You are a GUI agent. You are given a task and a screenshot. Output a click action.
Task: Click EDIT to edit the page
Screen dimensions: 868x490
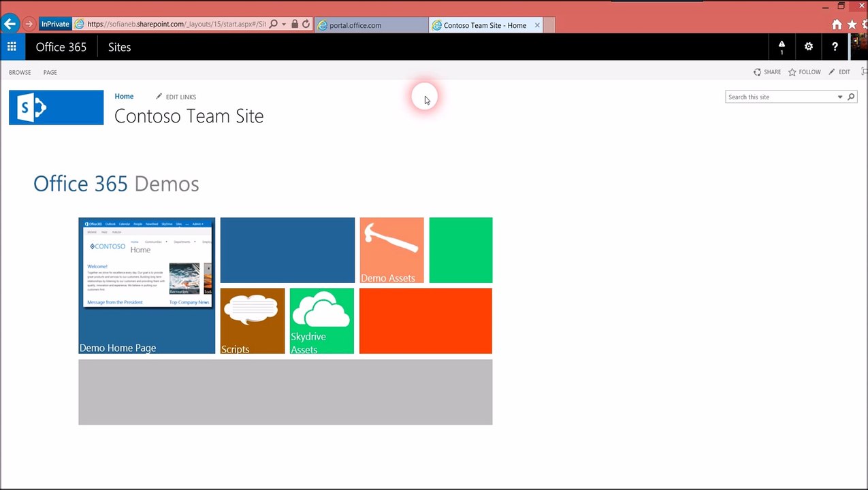839,72
